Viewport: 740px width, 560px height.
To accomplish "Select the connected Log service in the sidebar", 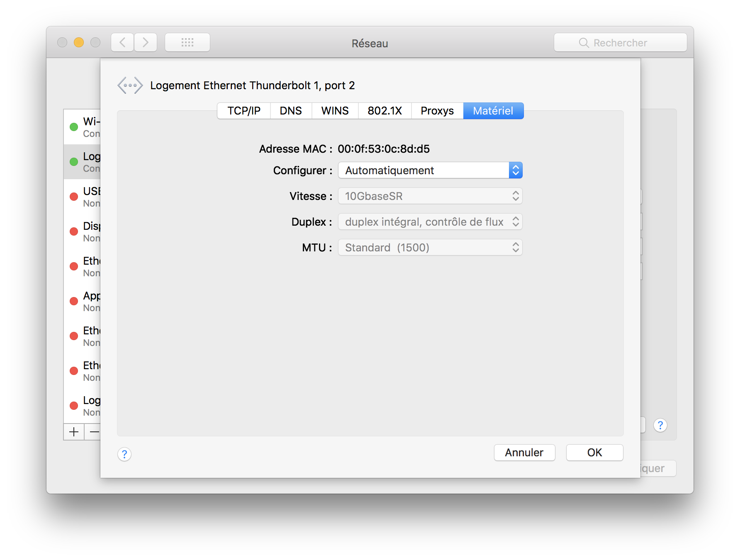I will pyautogui.click(x=82, y=162).
